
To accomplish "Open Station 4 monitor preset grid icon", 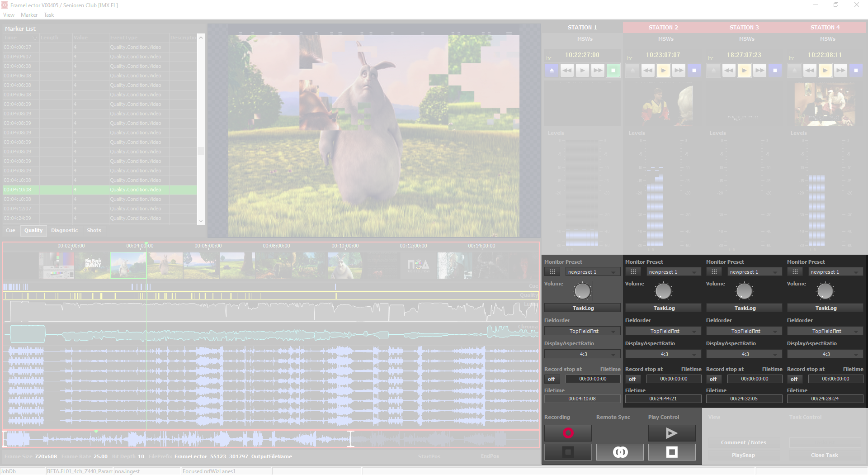I will [x=795, y=272].
